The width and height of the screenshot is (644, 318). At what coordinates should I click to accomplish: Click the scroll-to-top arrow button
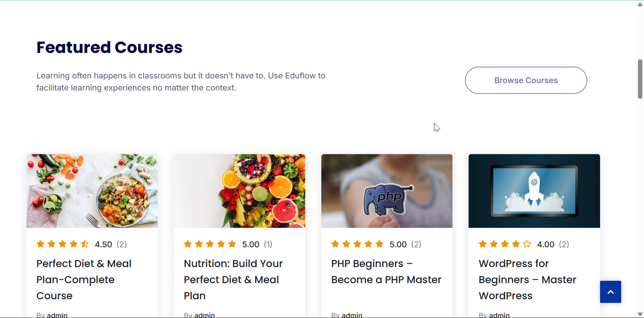pos(610,292)
